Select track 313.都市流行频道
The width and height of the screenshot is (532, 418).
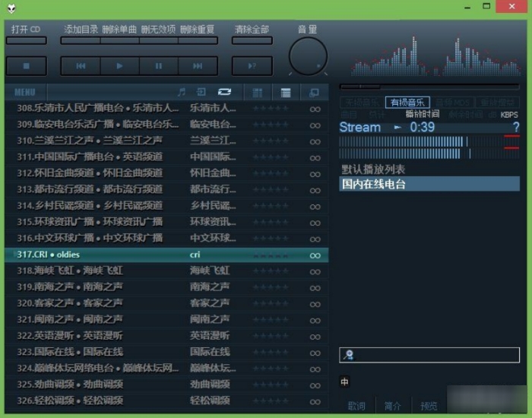pos(166,190)
